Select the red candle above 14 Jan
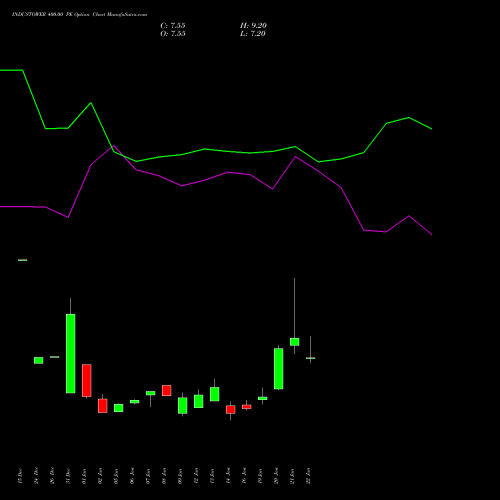 (231, 409)
